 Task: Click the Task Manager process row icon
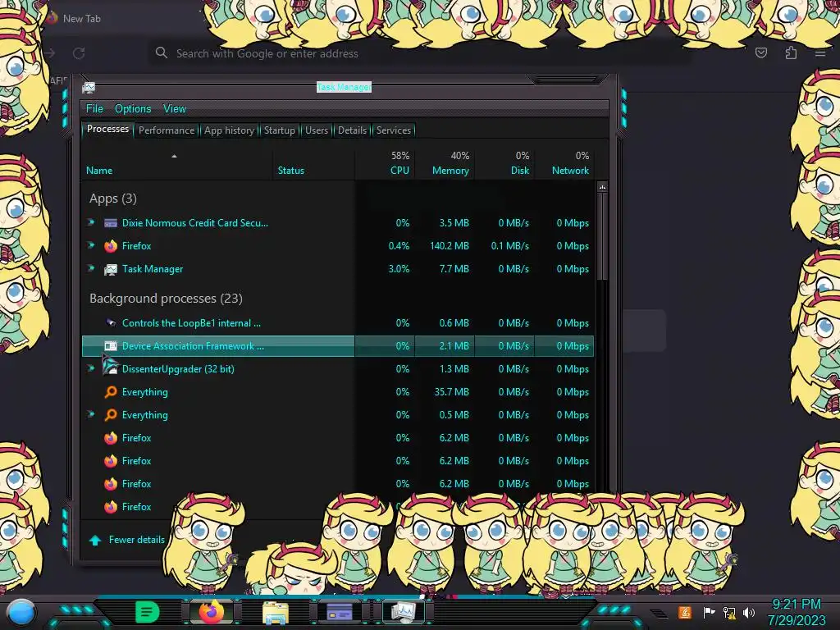[111, 269]
